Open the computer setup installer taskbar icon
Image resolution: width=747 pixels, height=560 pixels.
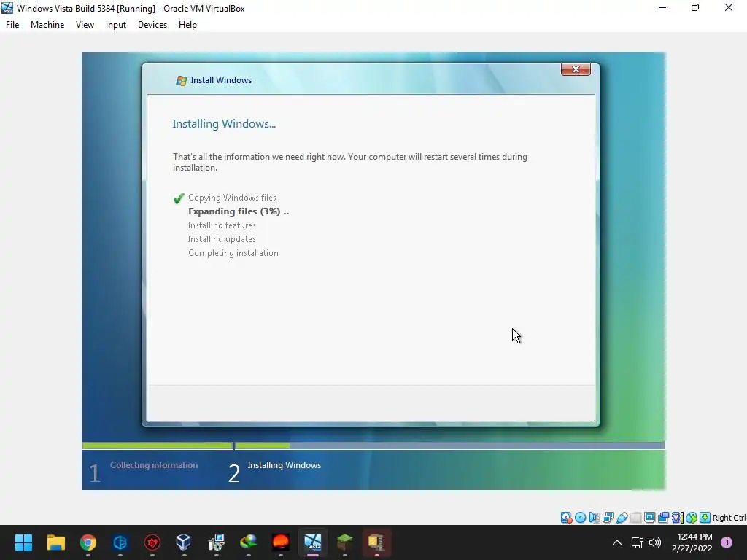[216, 542]
